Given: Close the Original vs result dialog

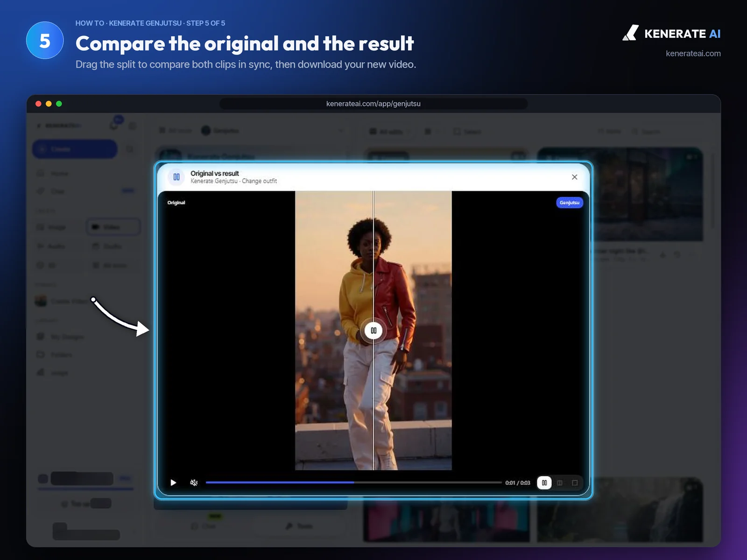Looking at the screenshot, I should click(x=574, y=177).
